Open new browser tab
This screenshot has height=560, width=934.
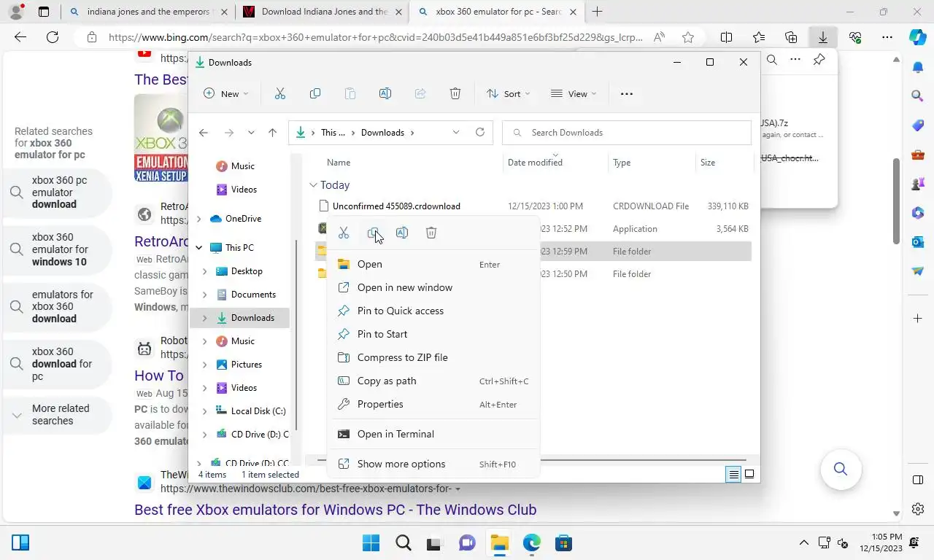(x=597, y=12)
